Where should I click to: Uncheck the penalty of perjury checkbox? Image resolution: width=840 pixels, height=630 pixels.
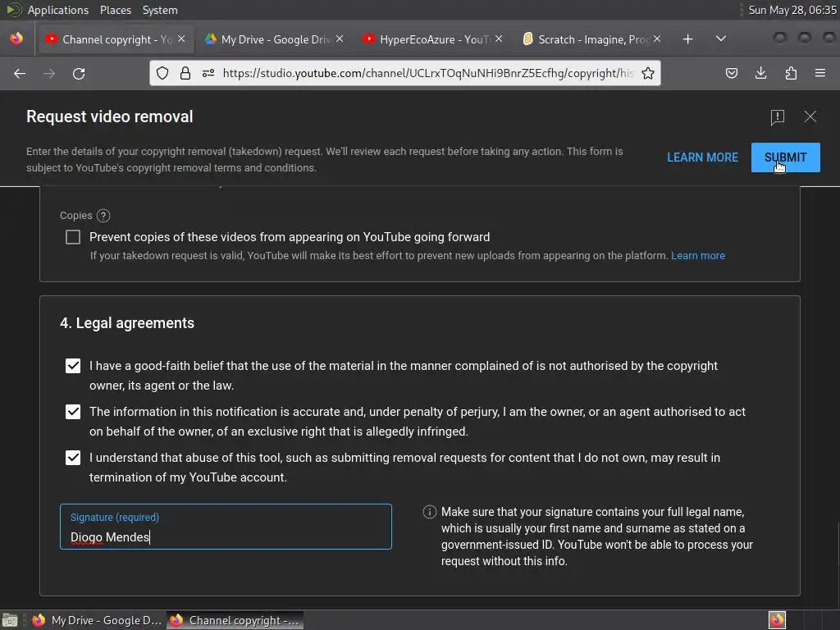click(x=73, y=412)
